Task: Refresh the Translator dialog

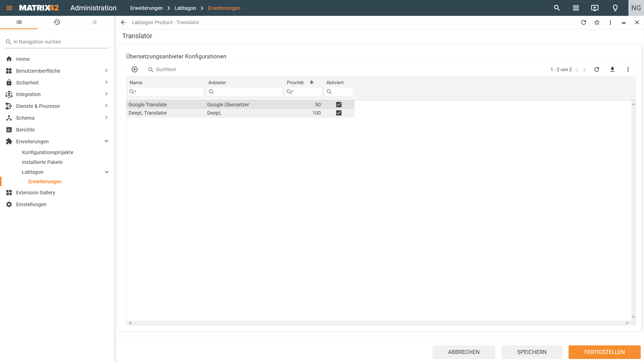Action: pyautogui.click(x=584, y=22)
